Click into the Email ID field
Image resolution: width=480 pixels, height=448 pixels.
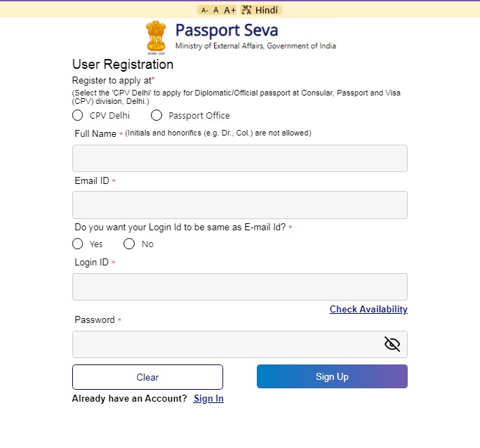239,205
